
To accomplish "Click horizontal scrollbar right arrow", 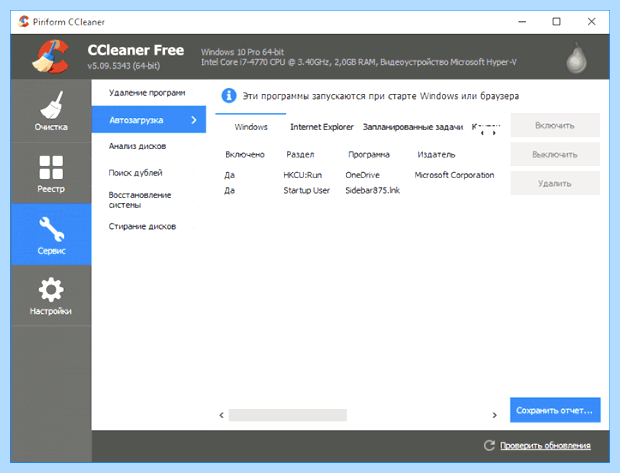I will click(495, 415).
